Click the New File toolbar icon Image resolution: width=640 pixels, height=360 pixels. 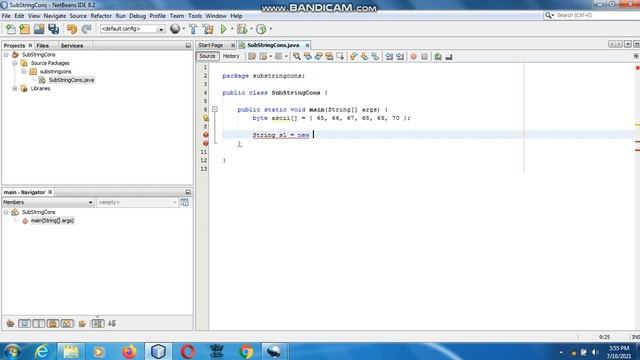[11, 29]
